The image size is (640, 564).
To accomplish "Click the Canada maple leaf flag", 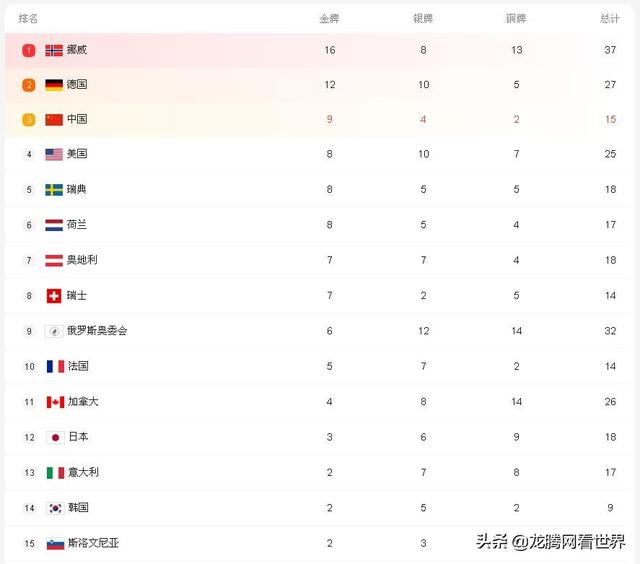I will click(x=55, y=402).
